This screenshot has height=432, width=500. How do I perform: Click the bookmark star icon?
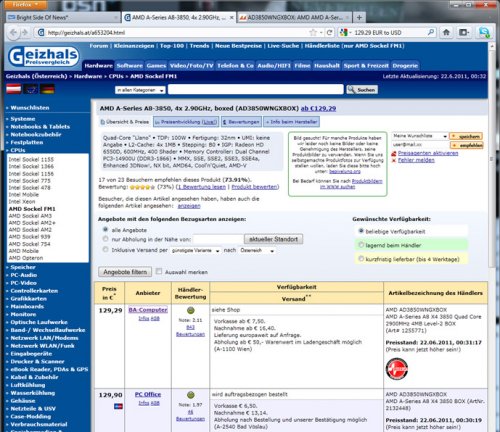313,32
